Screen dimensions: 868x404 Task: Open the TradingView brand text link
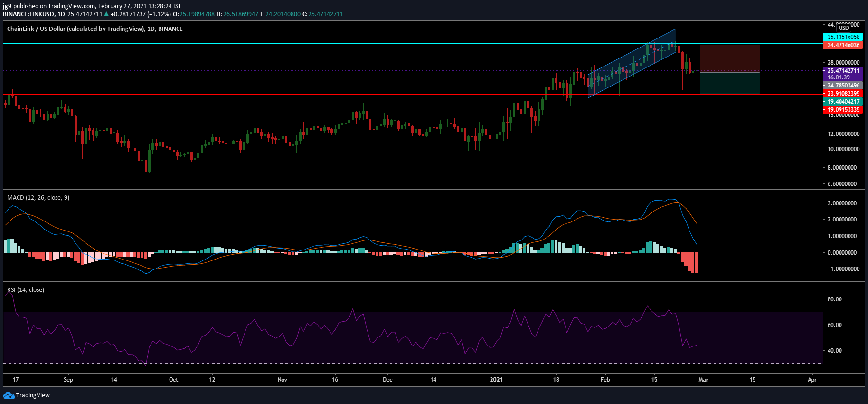click(33, 395)
